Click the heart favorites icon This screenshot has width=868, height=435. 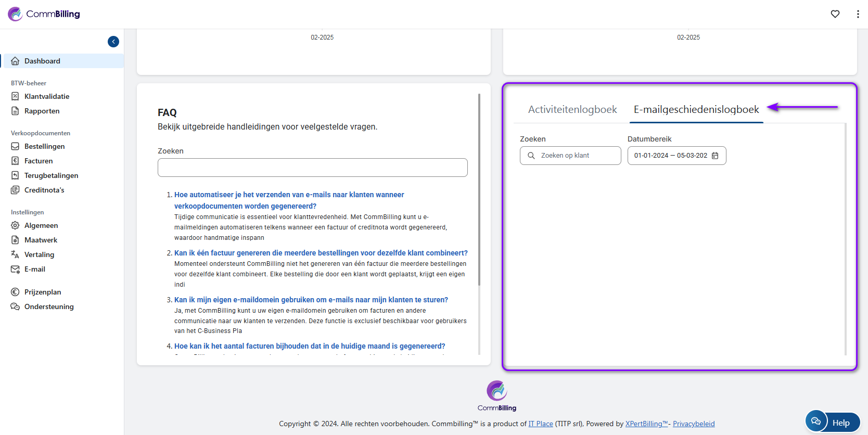tap(835, 14)
